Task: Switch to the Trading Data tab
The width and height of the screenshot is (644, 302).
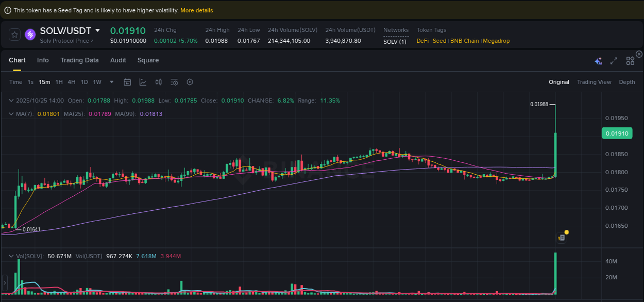Action: [x=79, y=60]
